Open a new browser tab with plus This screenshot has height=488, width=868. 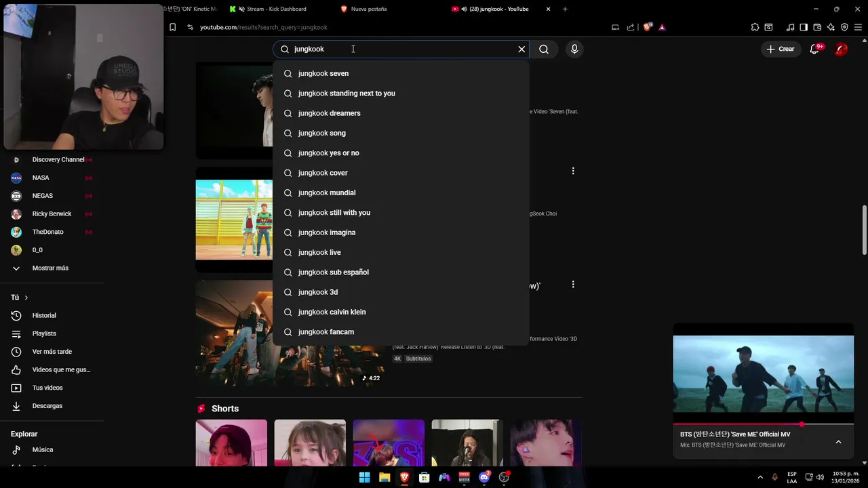tap(565, 9)
